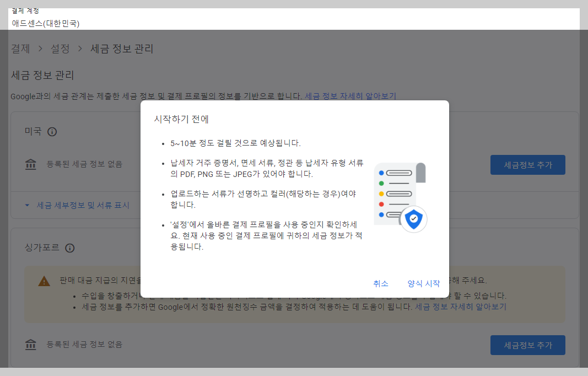Click 세금정보 추가 button in the 싱가포르 section
Viewport: 588px width, 376px height.
click(x=527, y=345)
